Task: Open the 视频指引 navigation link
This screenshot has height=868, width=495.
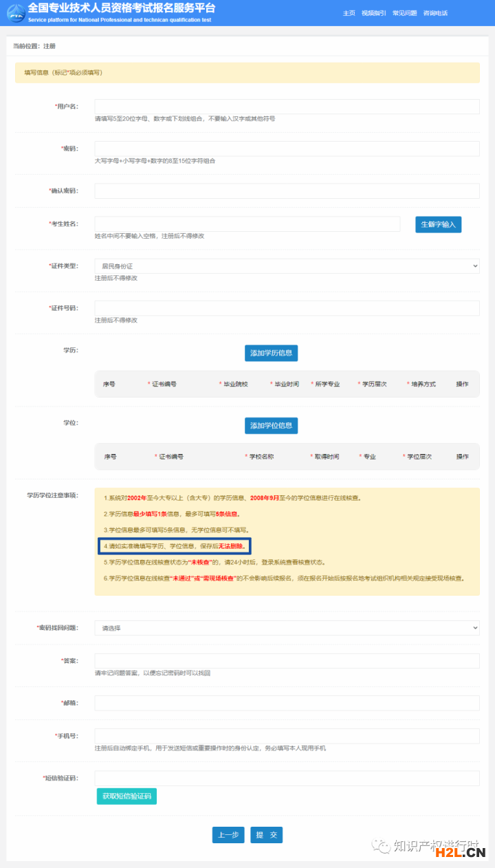Action: point(374,13)
